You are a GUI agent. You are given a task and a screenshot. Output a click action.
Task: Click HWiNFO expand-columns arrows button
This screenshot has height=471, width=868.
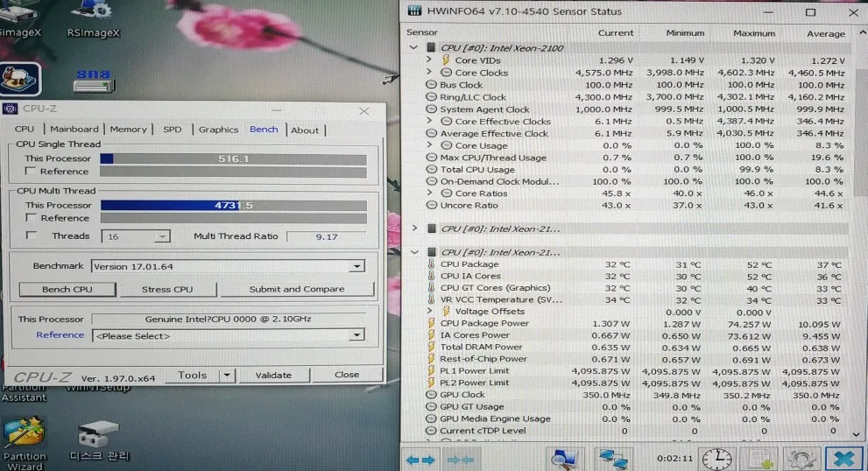click(x=420, y=460)
